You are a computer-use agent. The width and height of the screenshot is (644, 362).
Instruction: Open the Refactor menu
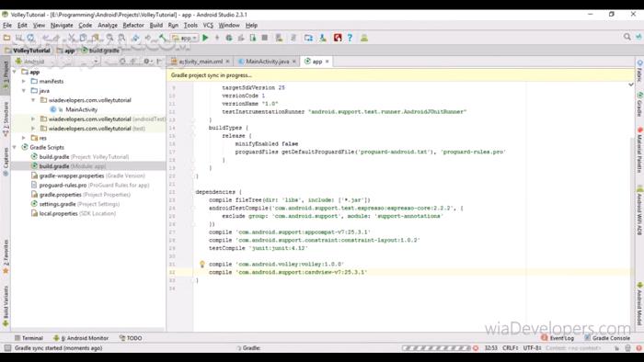point(133,25)
